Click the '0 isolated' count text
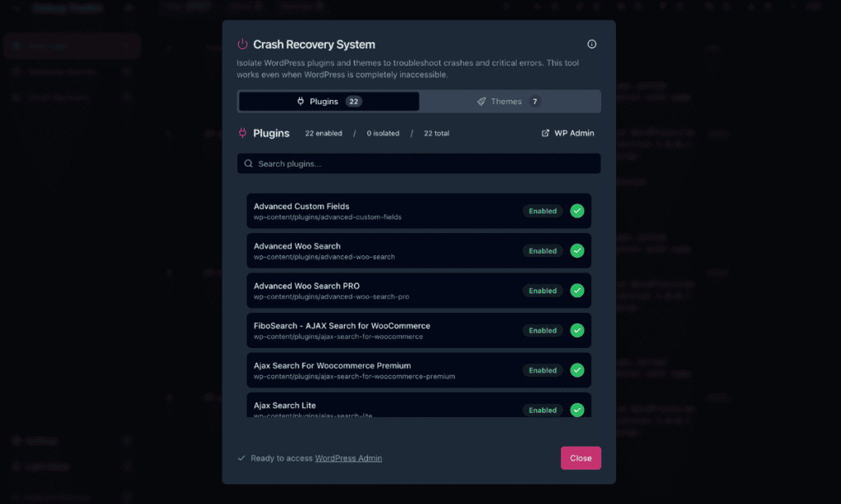 click(x=383, y=133)
